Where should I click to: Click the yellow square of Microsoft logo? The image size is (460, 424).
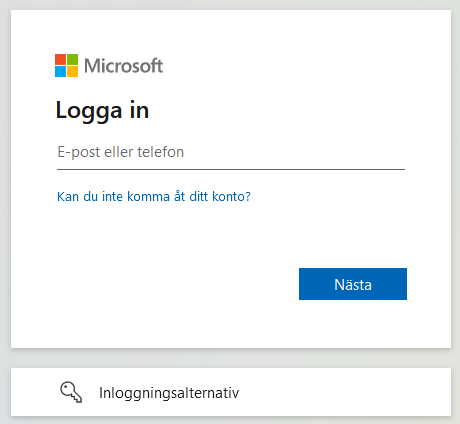73,72
